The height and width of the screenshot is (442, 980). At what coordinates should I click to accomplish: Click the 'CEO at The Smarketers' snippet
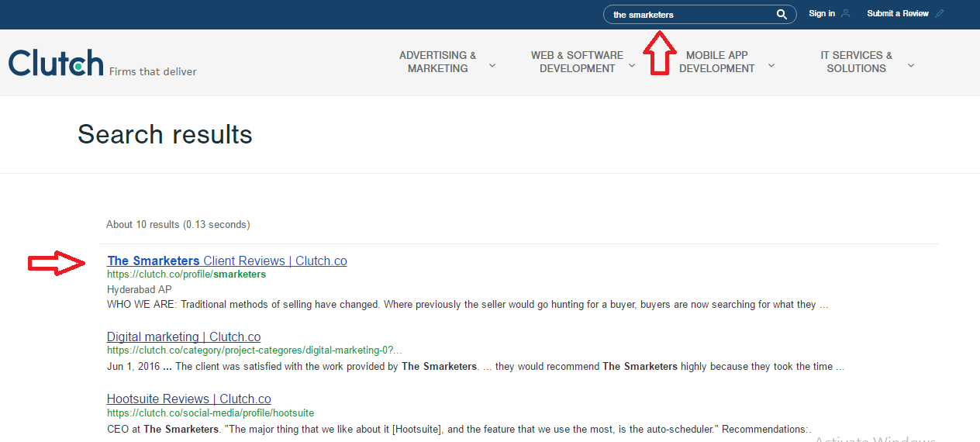pyautogui.click(x=459, y=429)
